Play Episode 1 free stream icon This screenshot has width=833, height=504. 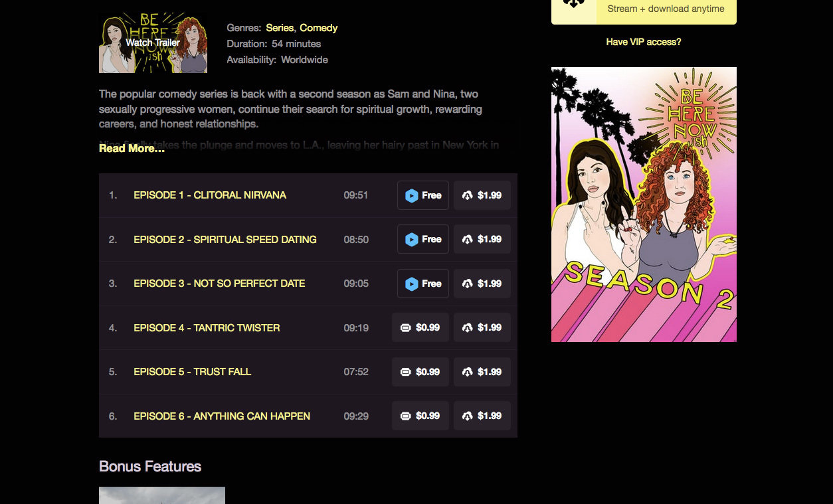411,195
